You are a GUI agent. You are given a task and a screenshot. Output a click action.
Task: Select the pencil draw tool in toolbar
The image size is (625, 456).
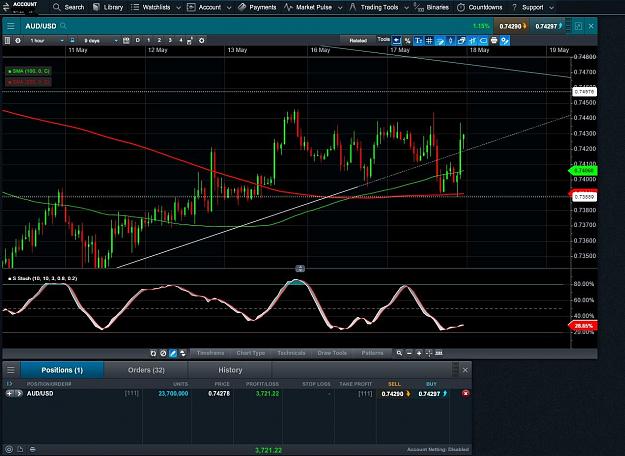pos(440,40)
